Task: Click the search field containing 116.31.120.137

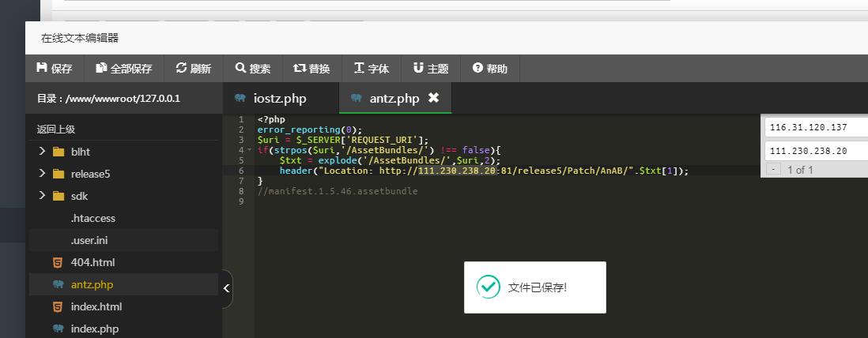Action: click(x=814, y=127)
